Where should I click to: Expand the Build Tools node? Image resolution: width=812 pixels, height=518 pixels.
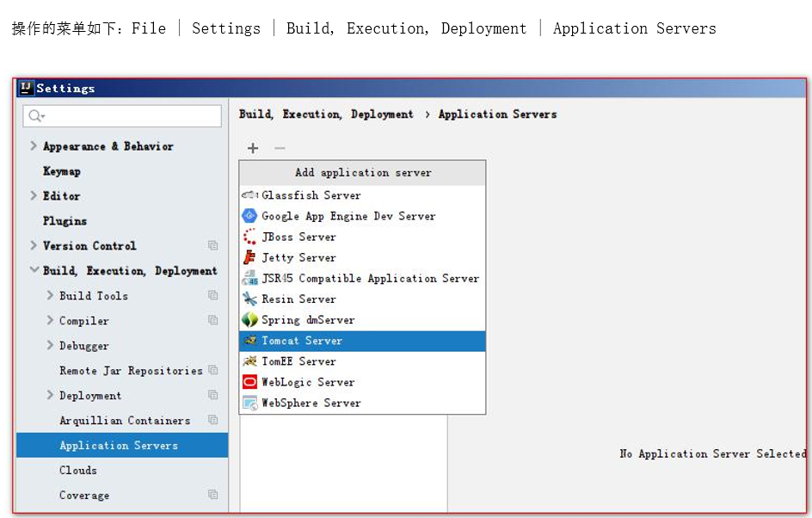[50, 295]
